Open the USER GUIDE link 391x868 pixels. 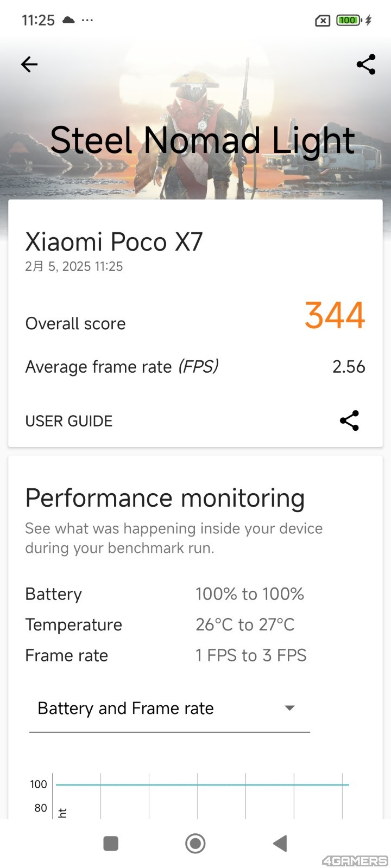point(69,421)
